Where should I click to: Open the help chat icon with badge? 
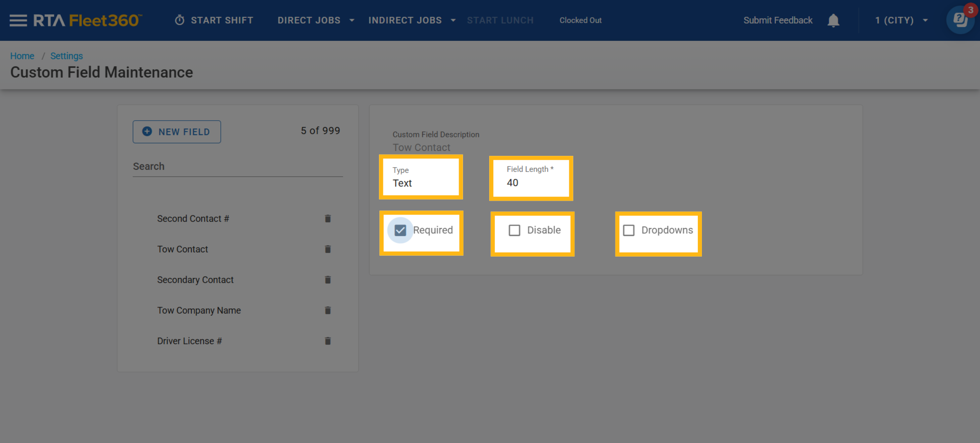960,20
